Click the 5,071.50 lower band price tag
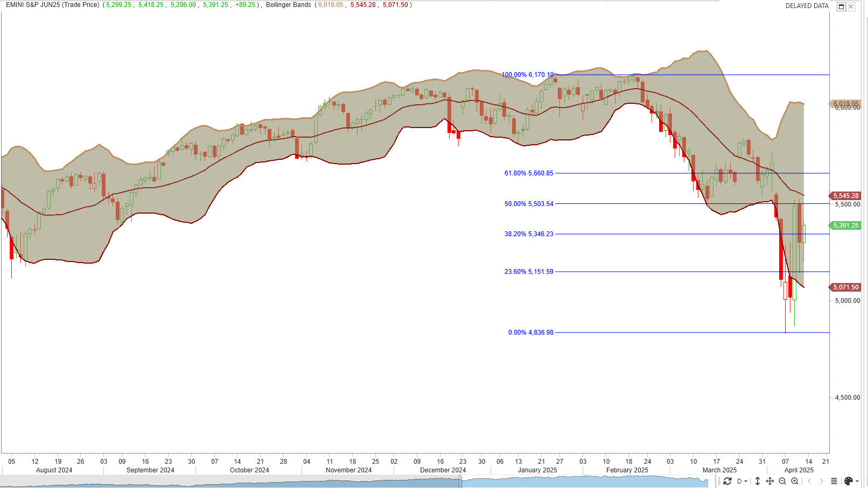This screenshot has height=488, width=868. coord(845,287)
